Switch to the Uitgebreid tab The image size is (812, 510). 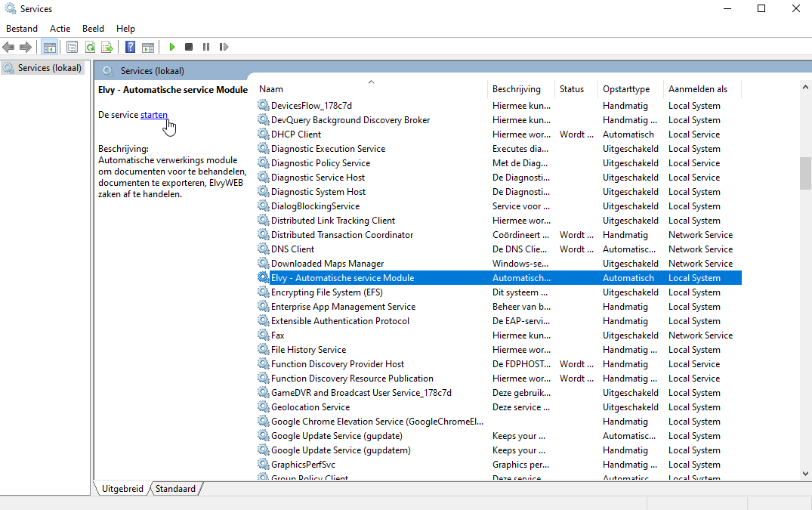(x=122, y=489)
